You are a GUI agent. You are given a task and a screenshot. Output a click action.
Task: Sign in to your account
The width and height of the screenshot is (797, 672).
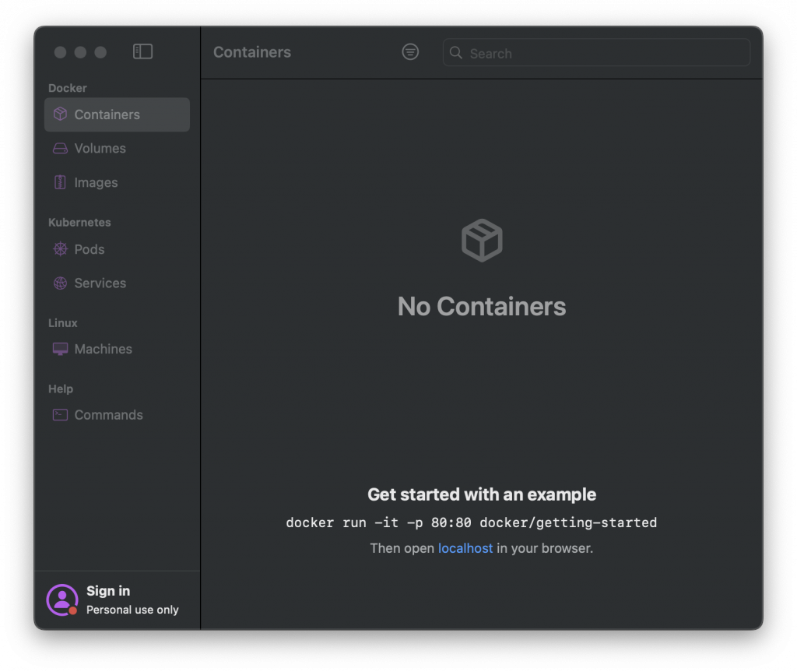tap(108, 591)
